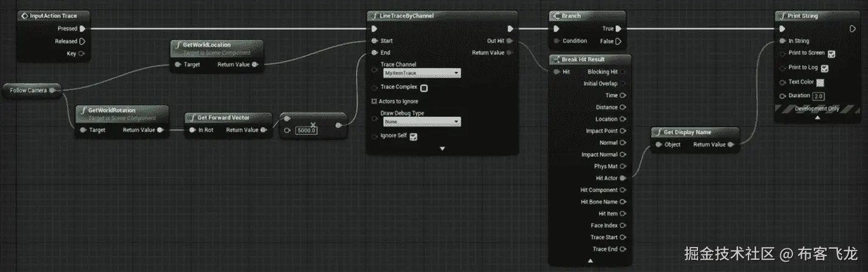Click the Target pin on GetWorldRotation
Screen dimensions: 868x272
pos(83,130)
